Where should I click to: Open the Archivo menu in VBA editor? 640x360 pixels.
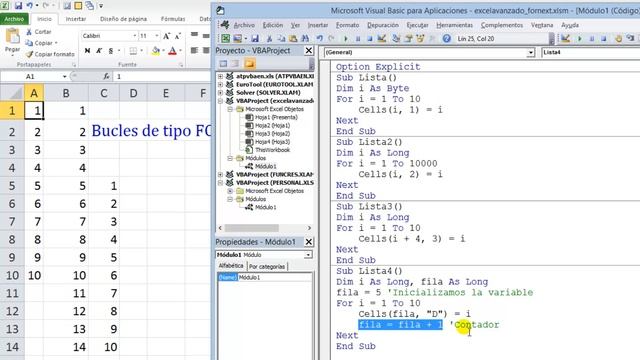tap(244, 25)
